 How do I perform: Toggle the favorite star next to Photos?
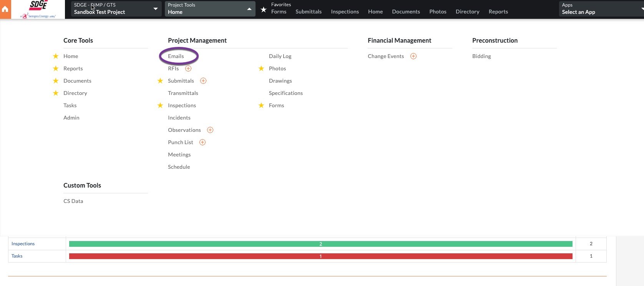(x=261, y=68)
